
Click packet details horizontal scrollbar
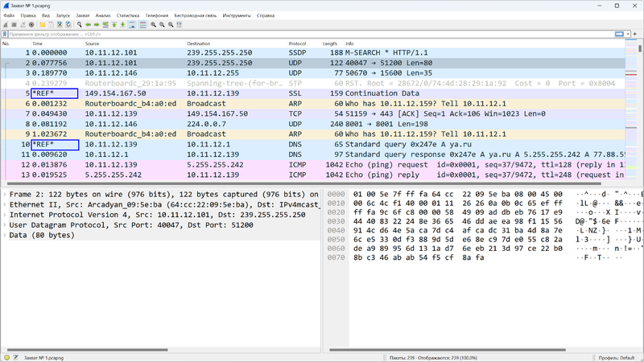point(87,350)
